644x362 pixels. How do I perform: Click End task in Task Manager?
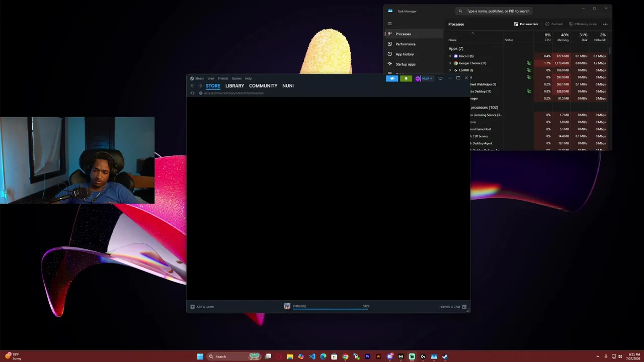click(554, 24)
